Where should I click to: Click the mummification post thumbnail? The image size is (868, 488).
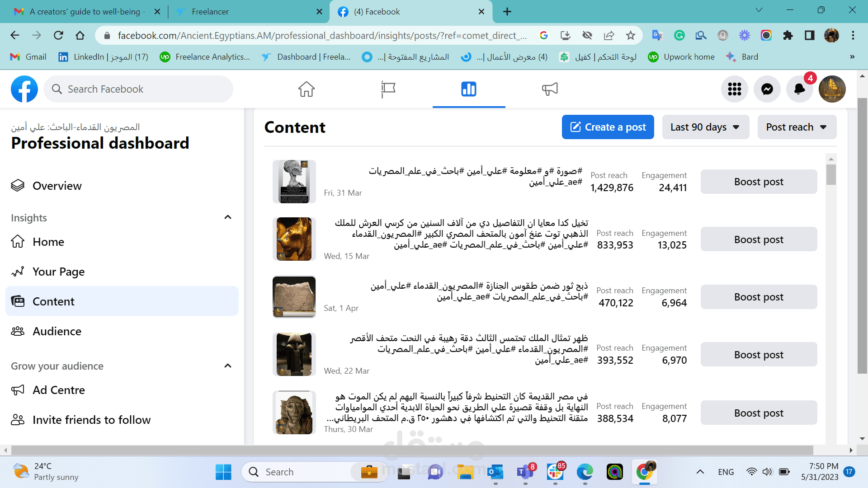294,412
